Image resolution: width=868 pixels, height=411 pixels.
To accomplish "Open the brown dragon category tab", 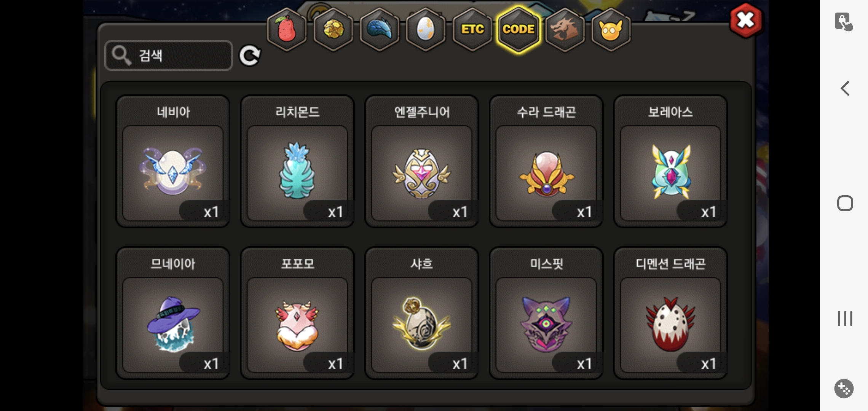I will [565, 30].
